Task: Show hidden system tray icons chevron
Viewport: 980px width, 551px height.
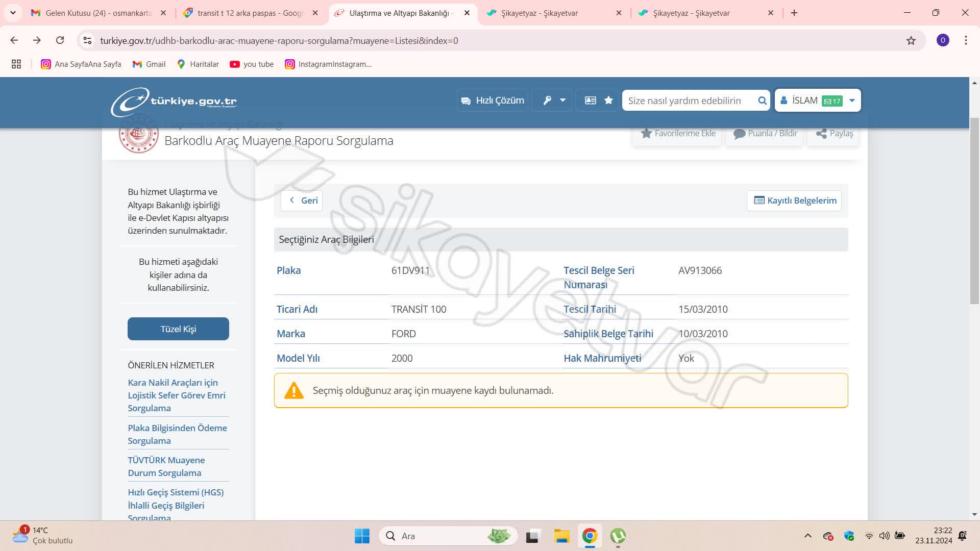Action: coord(807,536)
